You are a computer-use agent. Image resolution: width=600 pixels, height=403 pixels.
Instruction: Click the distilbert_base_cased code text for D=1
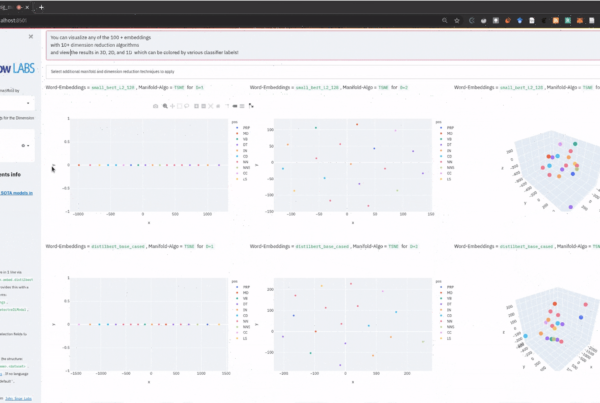click(118, 246)
